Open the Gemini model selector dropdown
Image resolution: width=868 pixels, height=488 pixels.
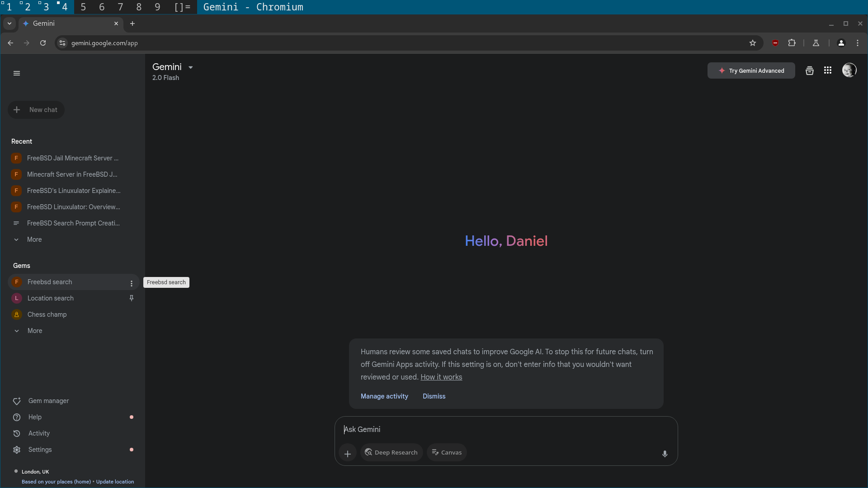[190, 67]
